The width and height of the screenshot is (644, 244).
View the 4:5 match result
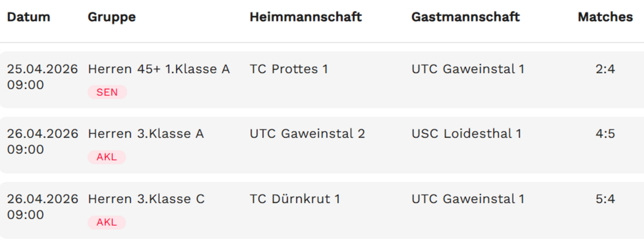pyautogui.click(x=605, y=134)
